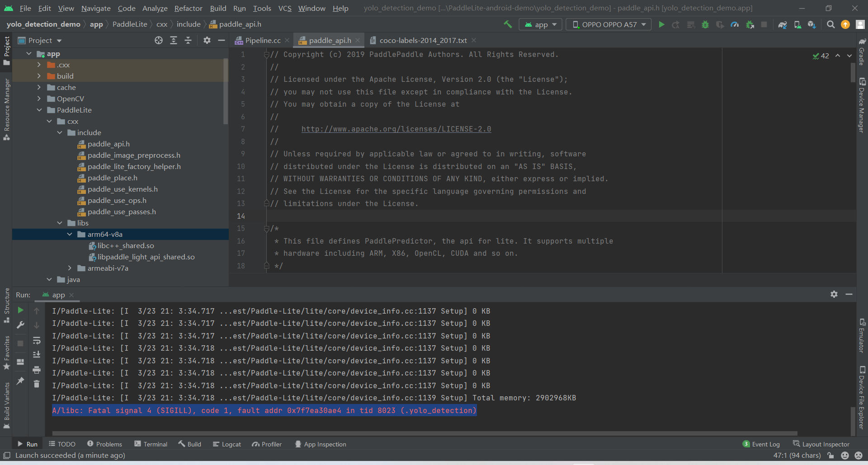Close the paddle_api.h editor tab
Image resolution: width=868 pixels, height=465 pixels.
click(358, 40)
